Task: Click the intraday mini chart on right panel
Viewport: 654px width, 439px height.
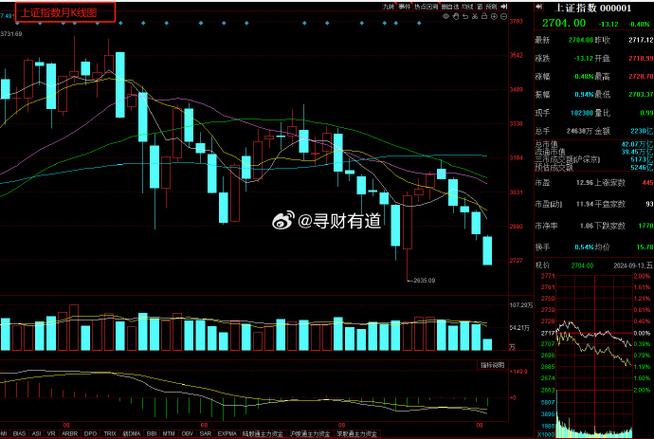Action: [x=594, y=354]
